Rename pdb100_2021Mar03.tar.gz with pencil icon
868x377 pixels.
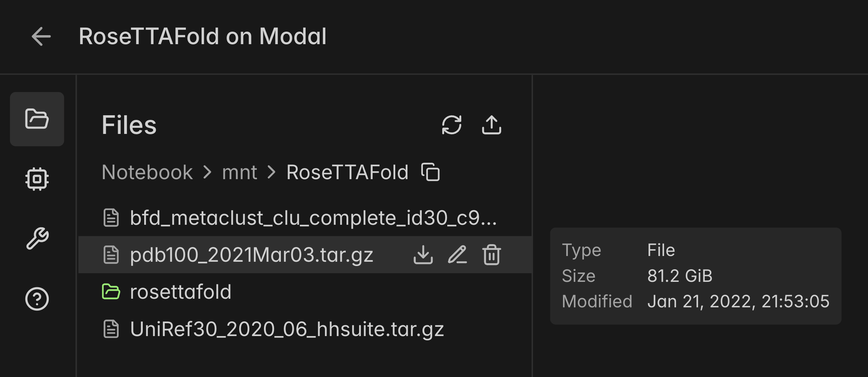tap(457, 255)
